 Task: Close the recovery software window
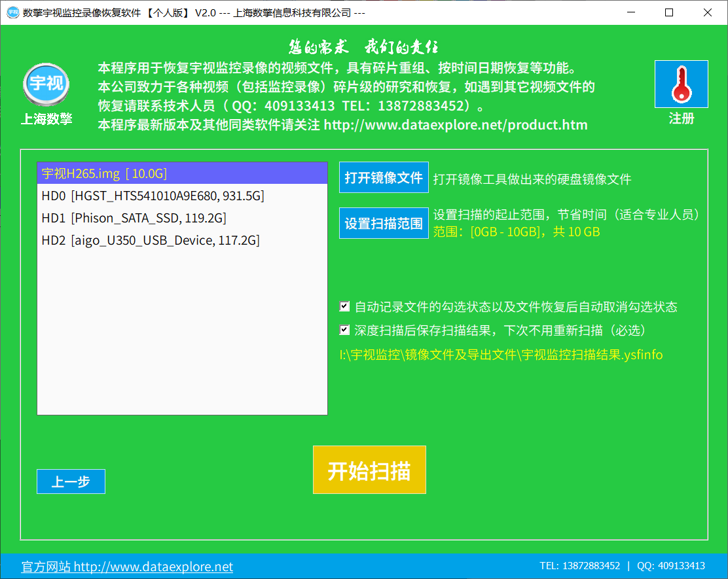click(x=708, y=12)
